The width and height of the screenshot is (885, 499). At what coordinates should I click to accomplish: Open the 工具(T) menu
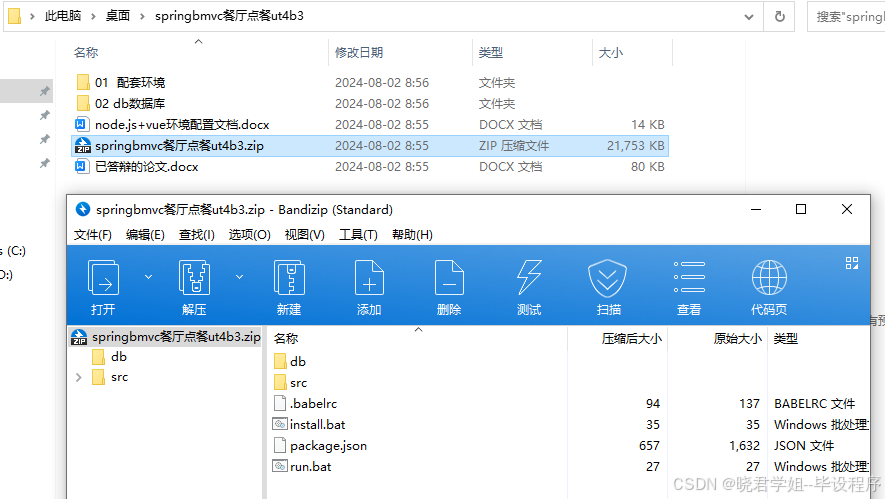pos(358,234)
